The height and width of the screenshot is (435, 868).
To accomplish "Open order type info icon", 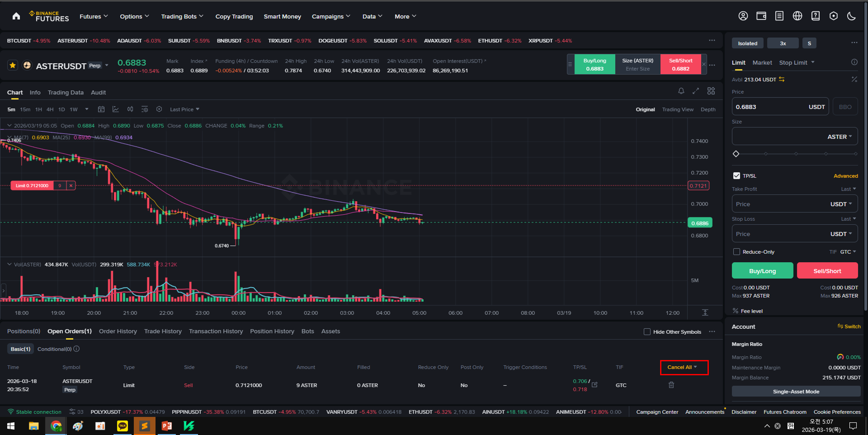I will [x=854, y=62].
